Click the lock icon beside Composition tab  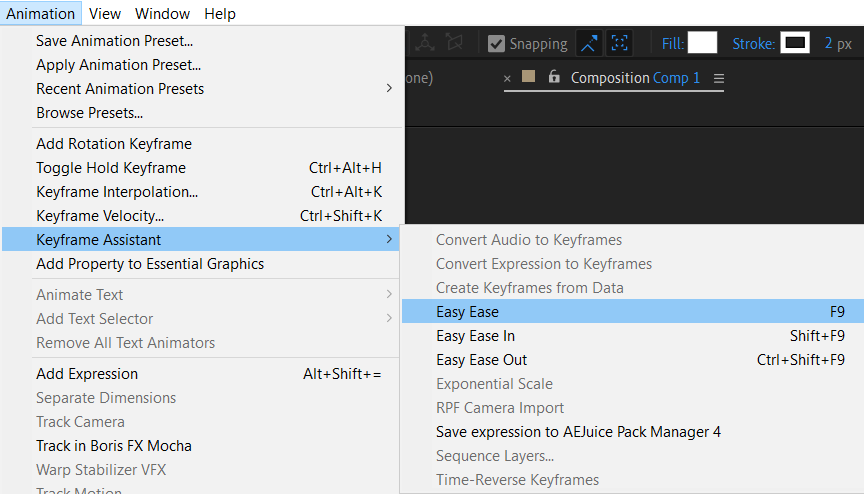(554, 78)
